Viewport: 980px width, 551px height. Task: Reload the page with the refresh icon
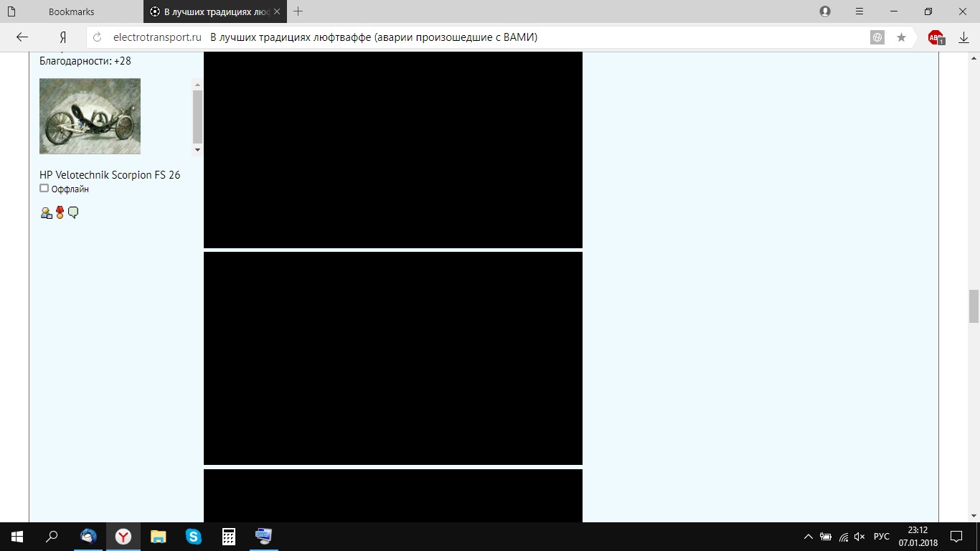[x=98, y=37]
